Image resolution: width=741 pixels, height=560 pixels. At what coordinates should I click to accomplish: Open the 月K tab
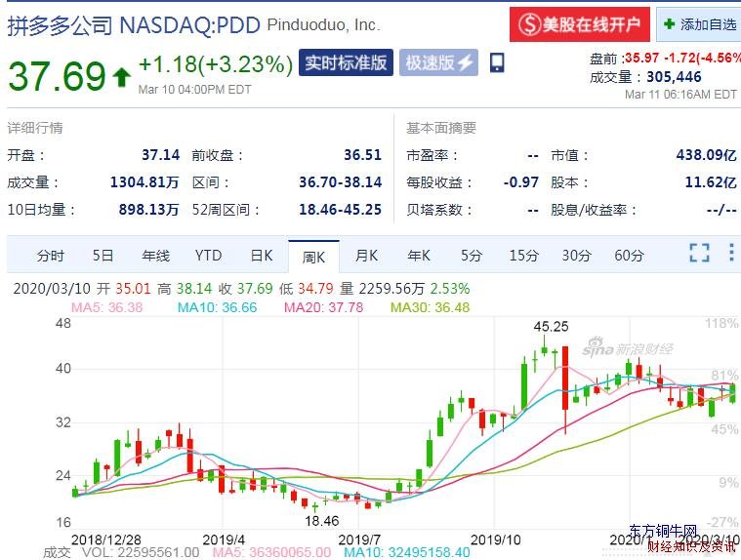pos(366,256)
